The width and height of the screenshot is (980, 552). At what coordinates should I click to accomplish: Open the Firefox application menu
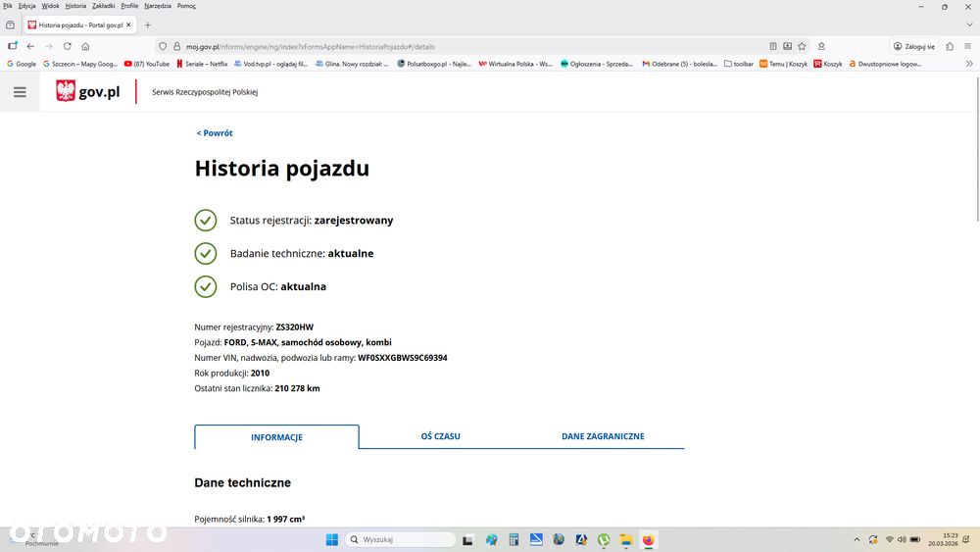pyautogui.click(x=967, y=46)
